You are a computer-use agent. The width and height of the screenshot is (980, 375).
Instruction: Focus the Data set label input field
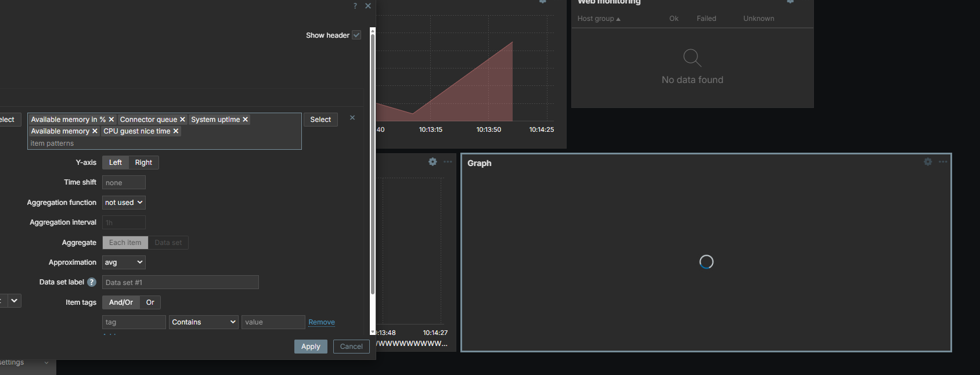tap(180, 283)
